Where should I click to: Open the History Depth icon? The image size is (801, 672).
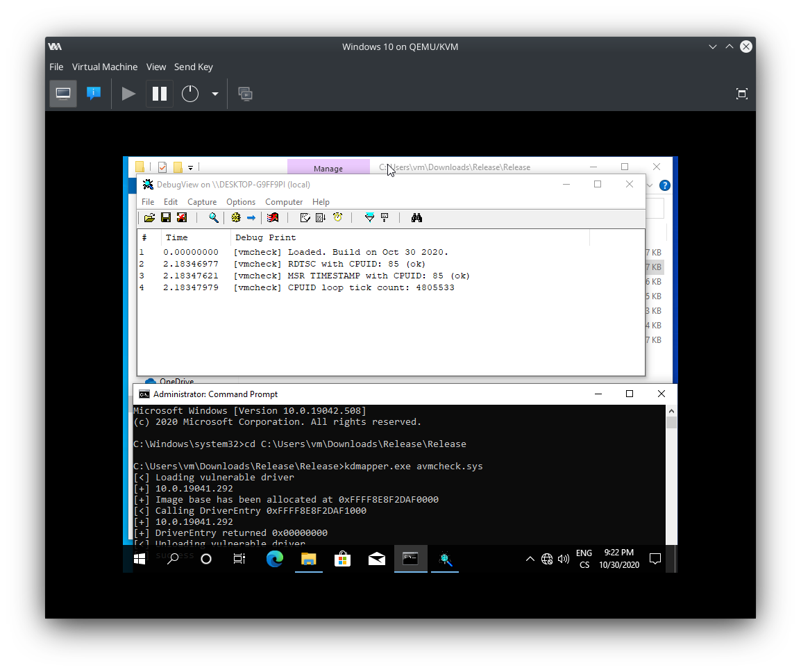(x=385, y=218)
